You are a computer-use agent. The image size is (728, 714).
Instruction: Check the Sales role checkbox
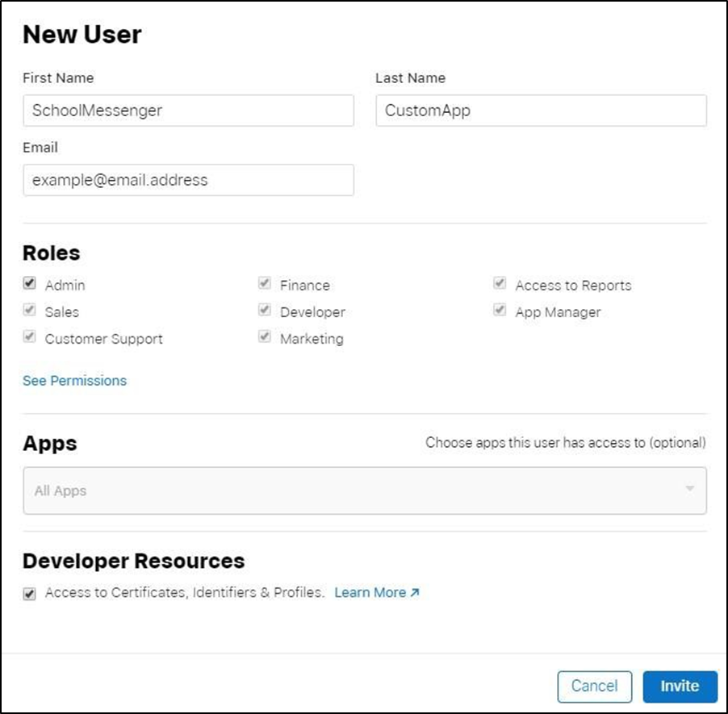29,310
